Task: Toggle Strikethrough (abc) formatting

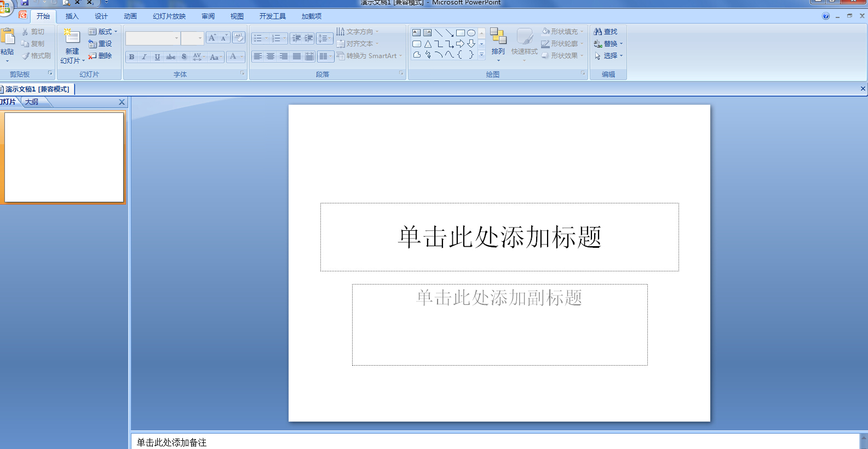Action: 171,56
